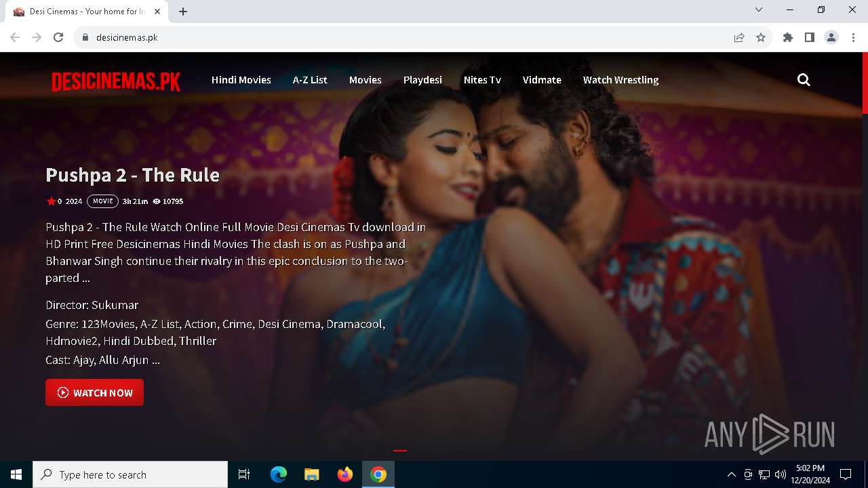Select the Desi Cinemas browser tab
Viewport: 868px width, 488px height.
point(87,12)
